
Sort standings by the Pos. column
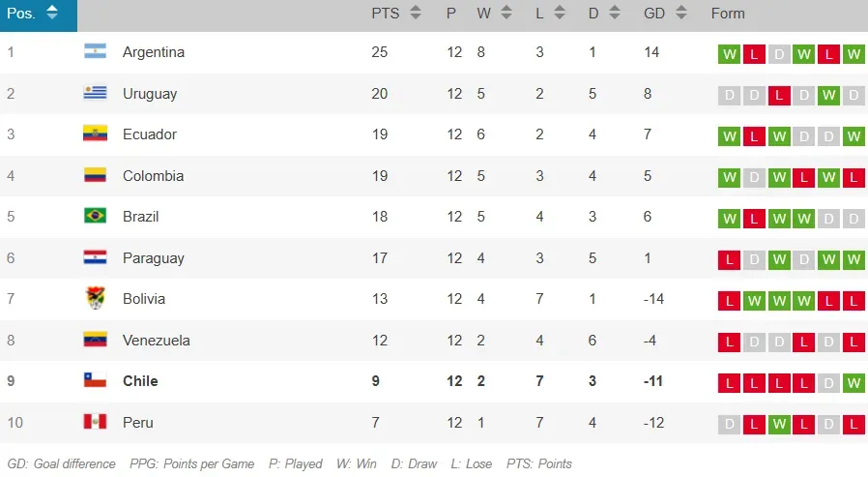click(33, 14)
